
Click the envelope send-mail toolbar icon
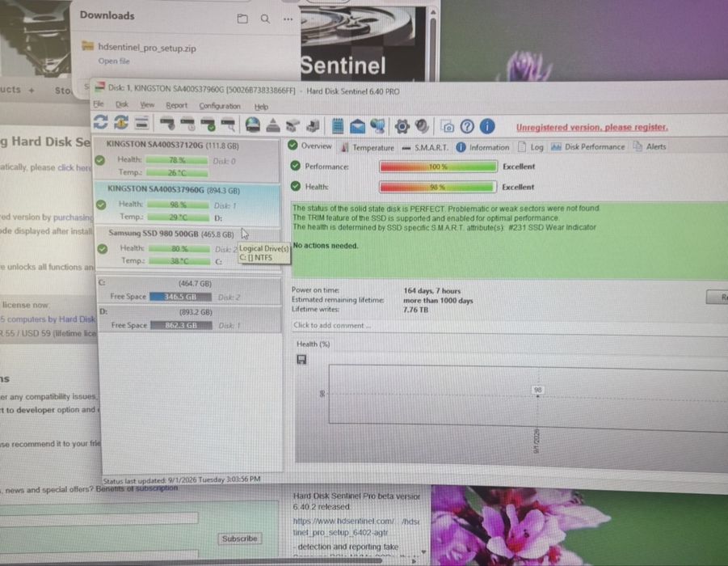[x=357, y=126]
